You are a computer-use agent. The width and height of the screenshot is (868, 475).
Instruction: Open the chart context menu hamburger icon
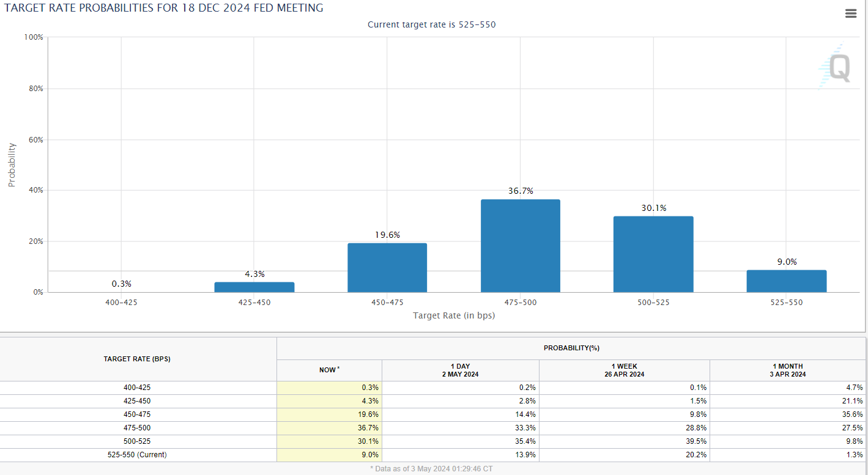pyautogui.click(x=850, y=14)
